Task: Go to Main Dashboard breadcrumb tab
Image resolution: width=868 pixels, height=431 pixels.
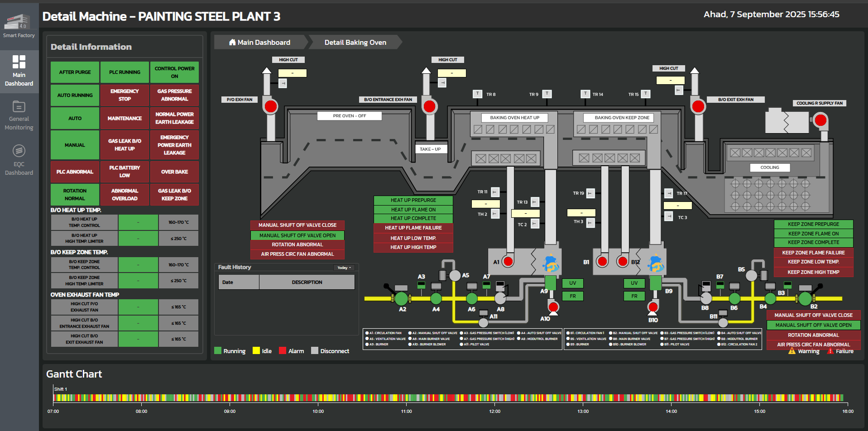Action: (x=260, y=42)
